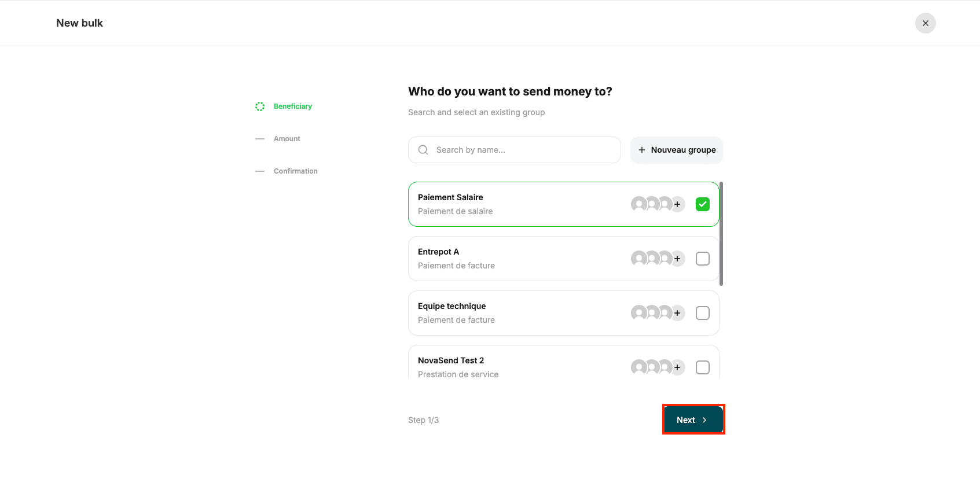The width and height of the screenshot is (980, 497).
Task: Click the chevron arrow inside the Next button
Action: click(704, 419)
